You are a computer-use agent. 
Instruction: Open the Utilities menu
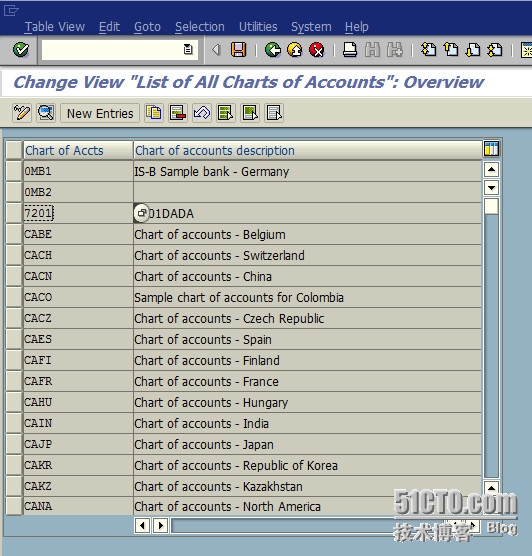point(258,27)
